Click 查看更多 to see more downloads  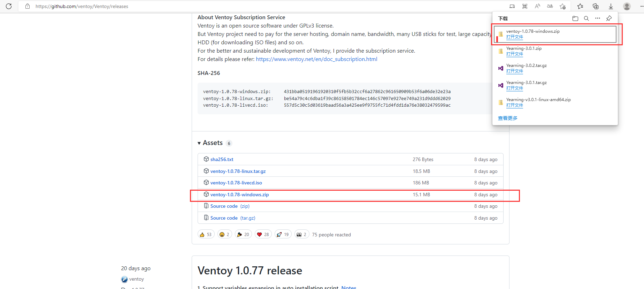(x=508, y=118)
